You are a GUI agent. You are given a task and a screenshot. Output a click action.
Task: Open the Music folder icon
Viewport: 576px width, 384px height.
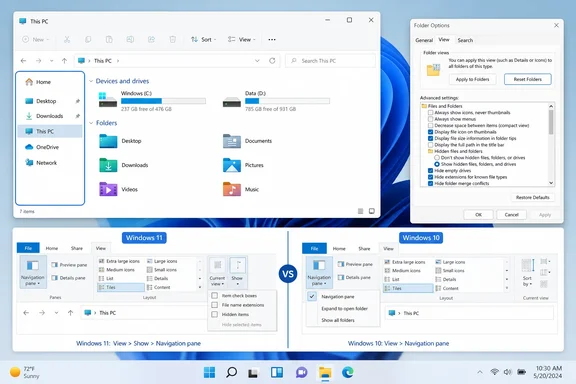(232, 189)
